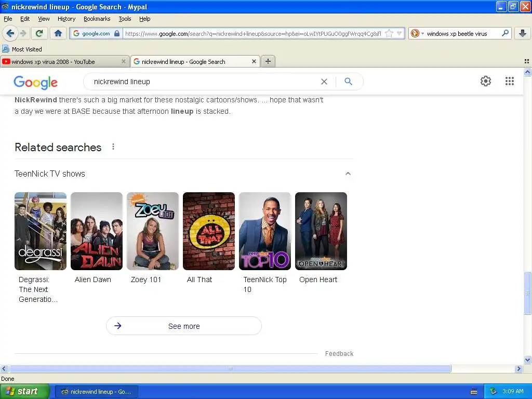The image size is (532, 399).
Task: Click the horizontal scrollbar right arrow
Action: click(x=518, y=369)
